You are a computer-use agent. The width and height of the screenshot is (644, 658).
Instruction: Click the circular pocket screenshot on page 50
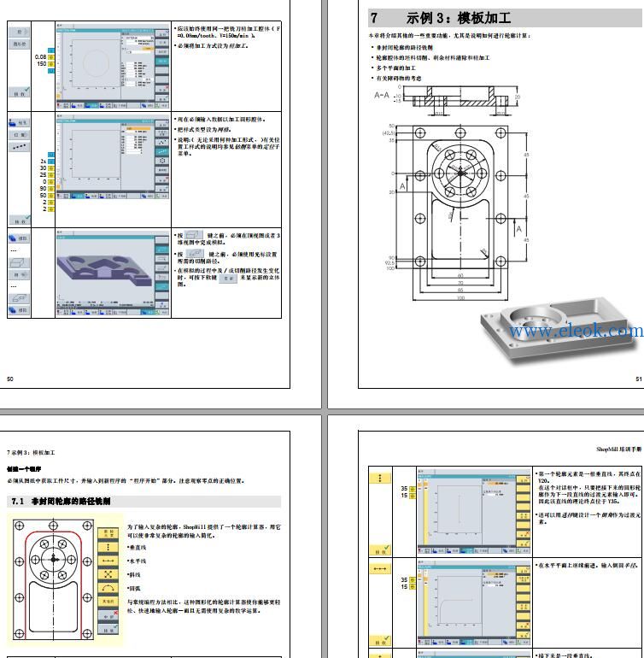tap(113, 67)
